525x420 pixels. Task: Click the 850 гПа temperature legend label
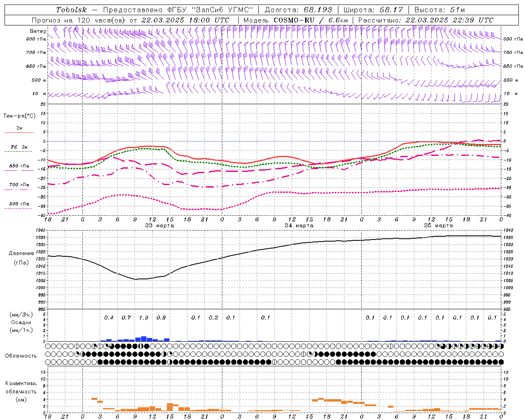point(19,166)
